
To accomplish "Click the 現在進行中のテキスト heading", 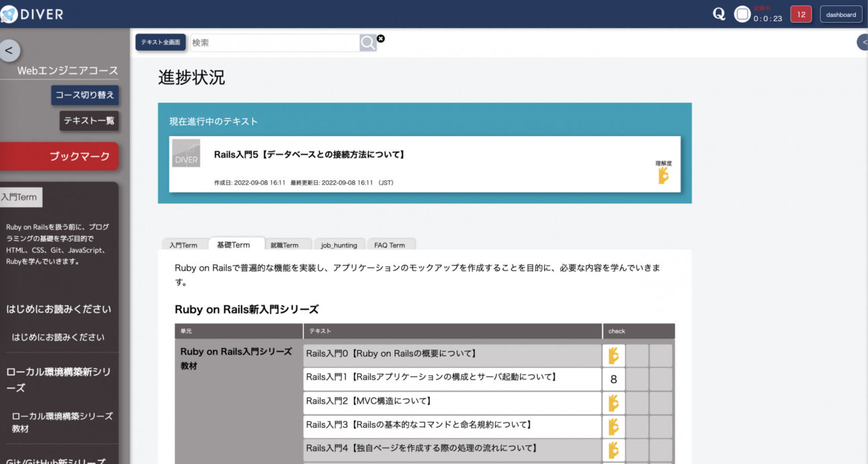I will click(x=214, y=122).
